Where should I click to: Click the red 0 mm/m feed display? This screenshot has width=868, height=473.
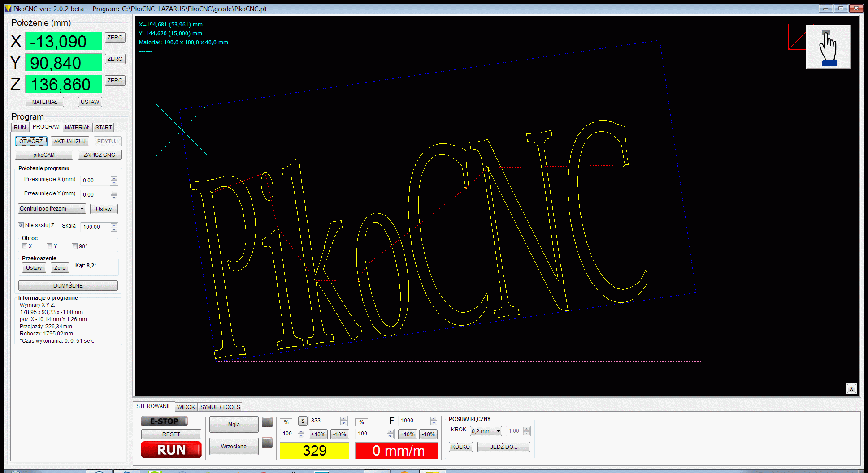click(x=397, y=451)
